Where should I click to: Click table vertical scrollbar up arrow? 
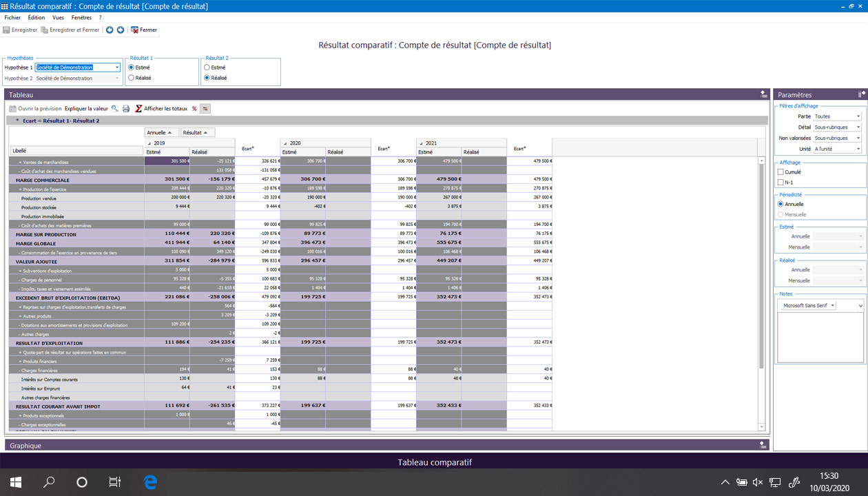761,160
